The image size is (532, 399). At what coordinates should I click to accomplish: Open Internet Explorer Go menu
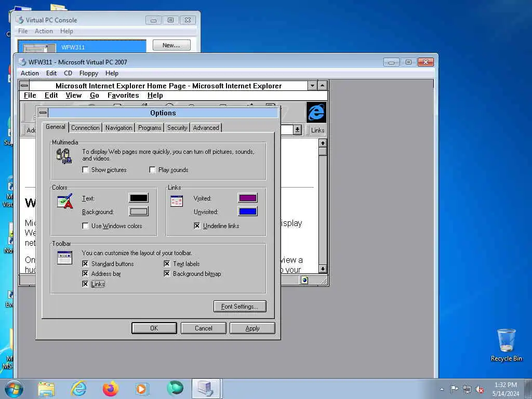[95, 96]
